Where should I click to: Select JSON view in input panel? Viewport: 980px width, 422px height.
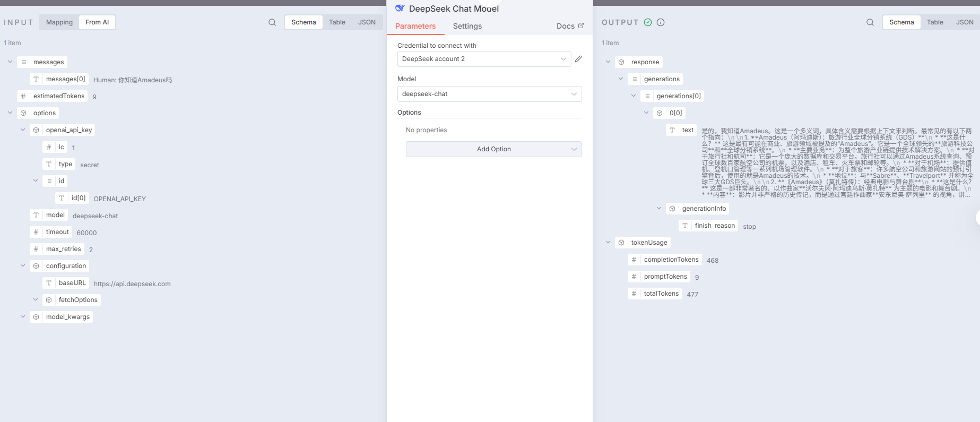[x=367, y=22]
